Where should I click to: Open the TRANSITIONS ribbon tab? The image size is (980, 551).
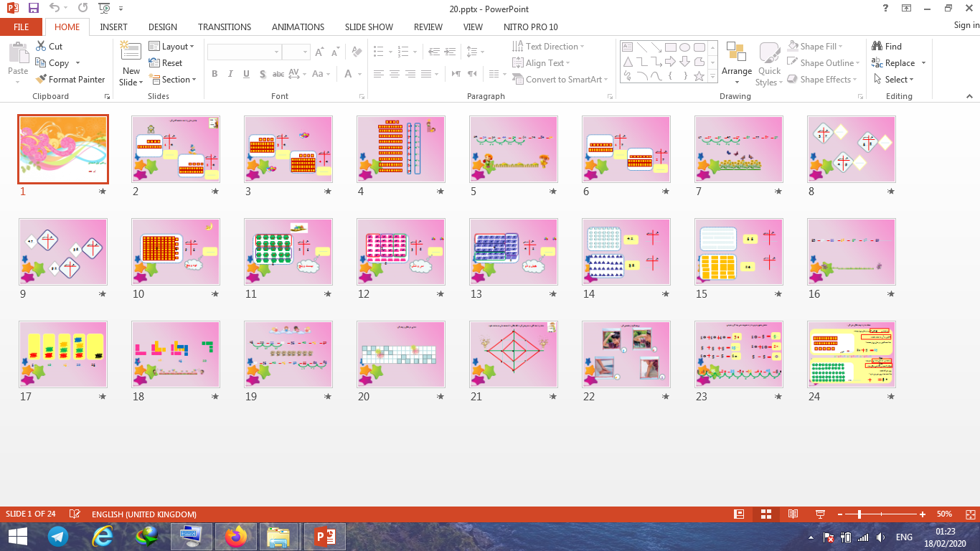(225, 27)
